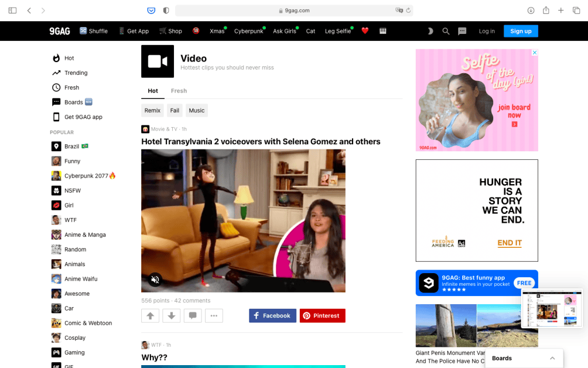Click the Safari address bar
The height and width of the screenshot is (368, 588).
pyautogui.click(x=294, y=10)
